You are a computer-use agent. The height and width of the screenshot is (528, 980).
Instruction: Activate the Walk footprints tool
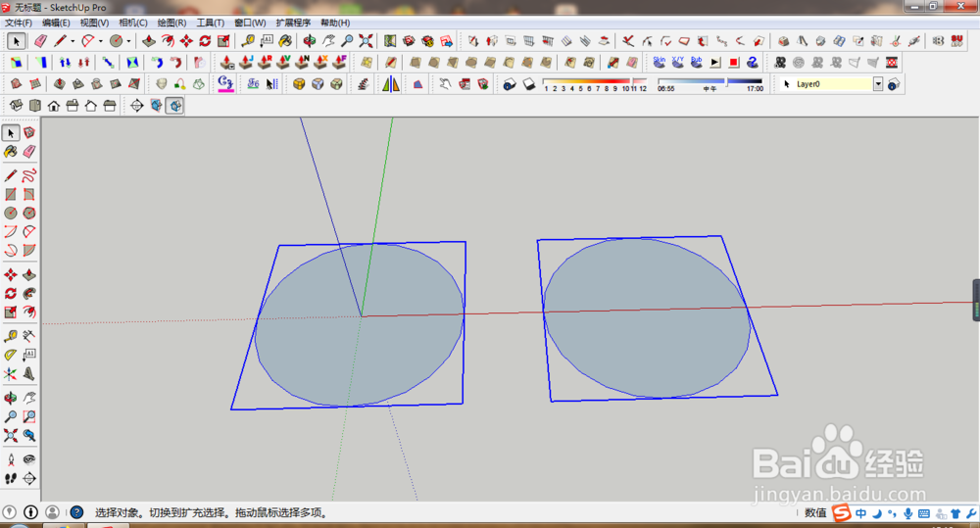10,479
